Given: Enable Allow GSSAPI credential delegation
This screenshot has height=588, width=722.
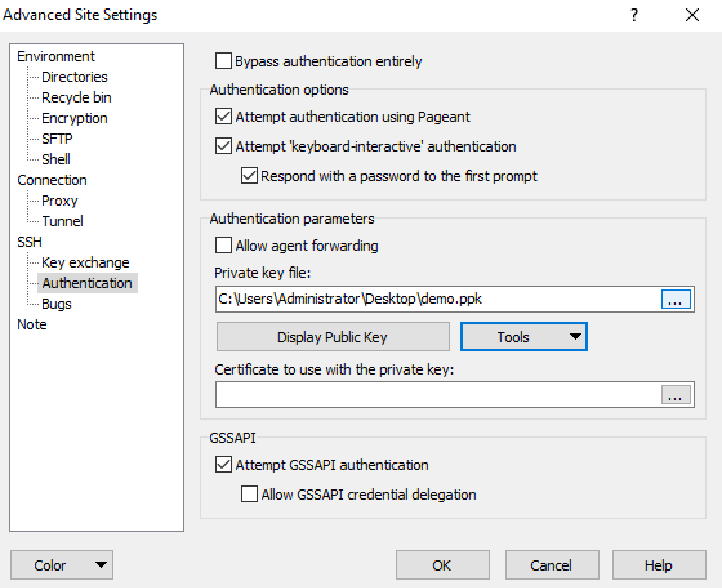Looking at the screenshot, I should click(249, 495).
